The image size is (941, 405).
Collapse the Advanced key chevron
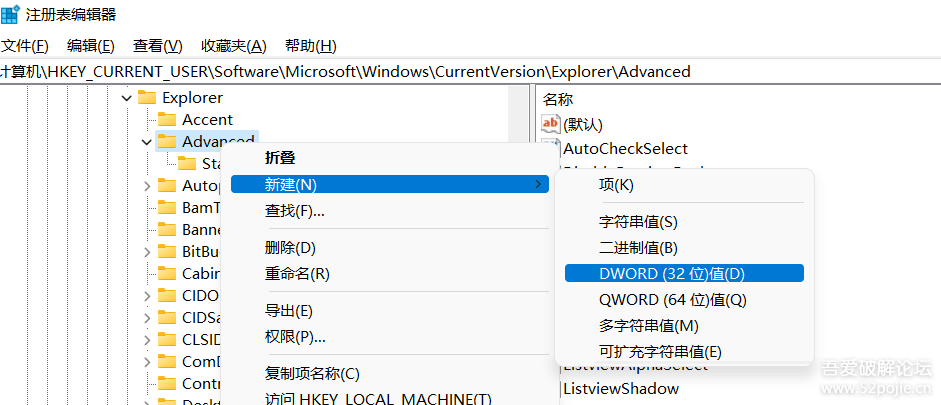[147, 142]
